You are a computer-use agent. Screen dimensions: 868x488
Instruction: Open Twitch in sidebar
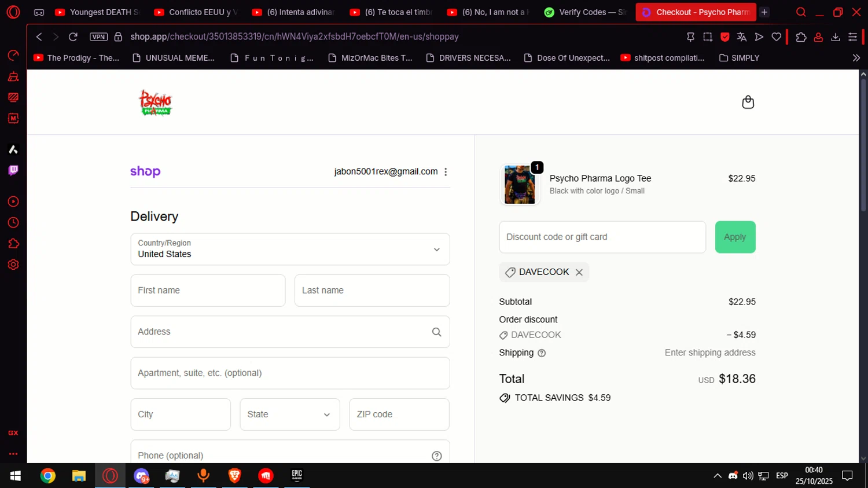13,170
